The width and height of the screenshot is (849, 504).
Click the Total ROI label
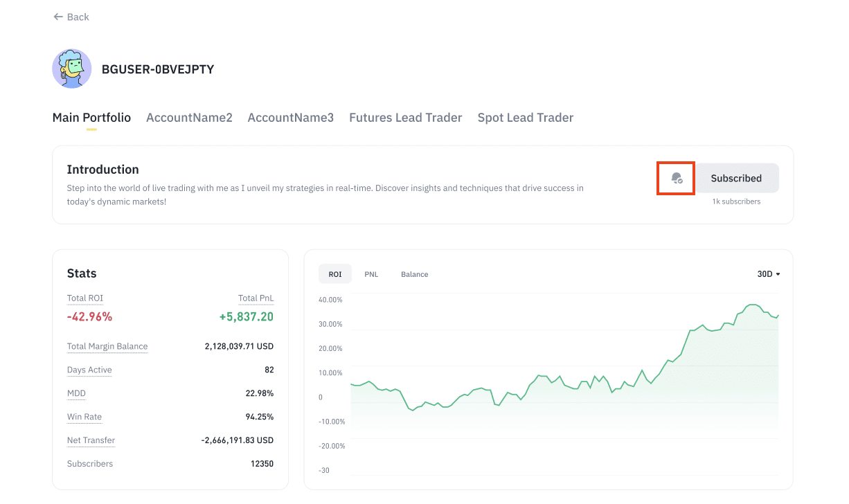click(84, 298)
